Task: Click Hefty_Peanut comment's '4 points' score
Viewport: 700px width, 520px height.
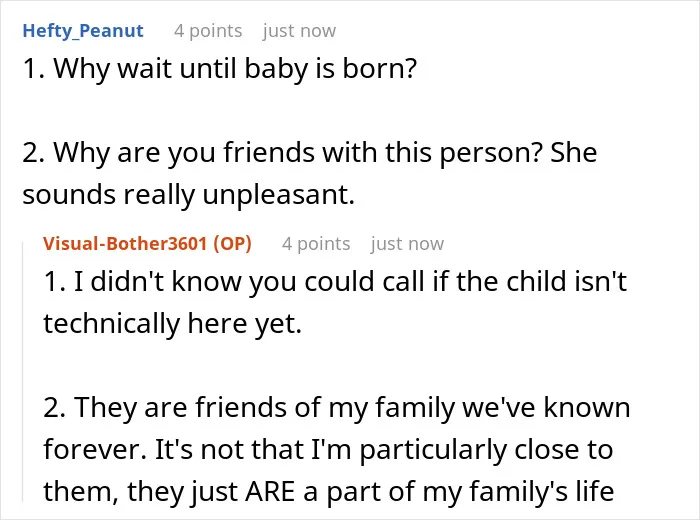Action: (208, 31)
